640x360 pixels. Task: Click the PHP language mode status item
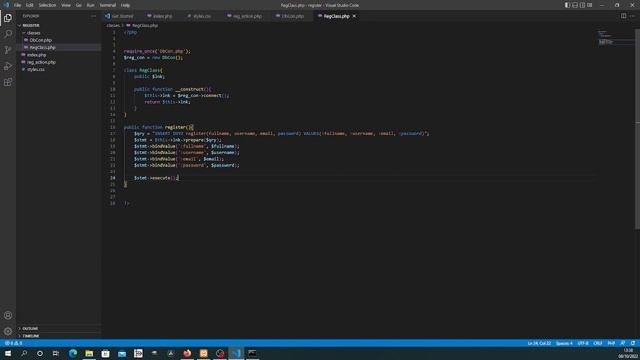611,343
